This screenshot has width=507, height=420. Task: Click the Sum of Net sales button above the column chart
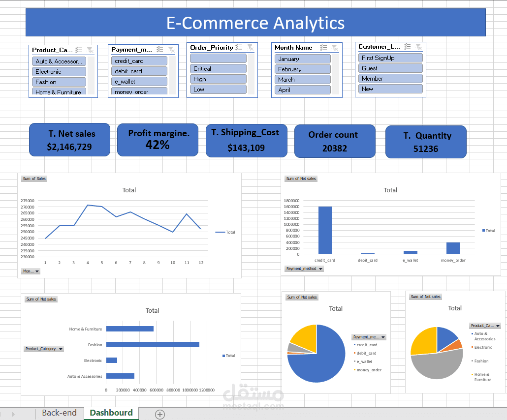(300, 179)
